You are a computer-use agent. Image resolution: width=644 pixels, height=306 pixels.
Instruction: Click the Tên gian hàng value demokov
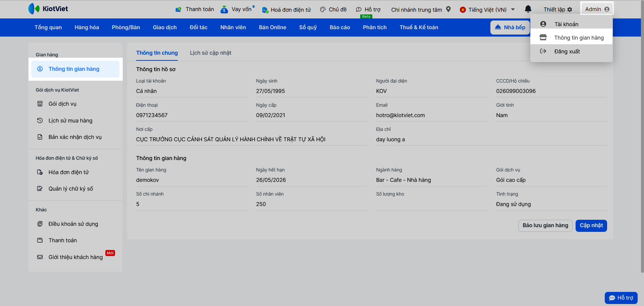click(148, 180)
